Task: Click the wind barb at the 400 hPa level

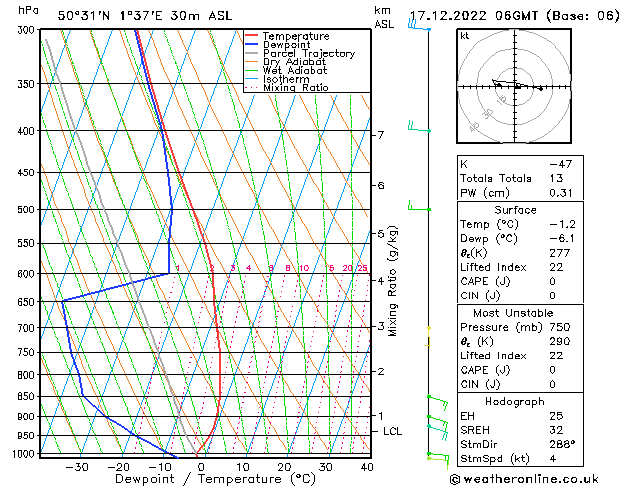Action: point(419,126)
